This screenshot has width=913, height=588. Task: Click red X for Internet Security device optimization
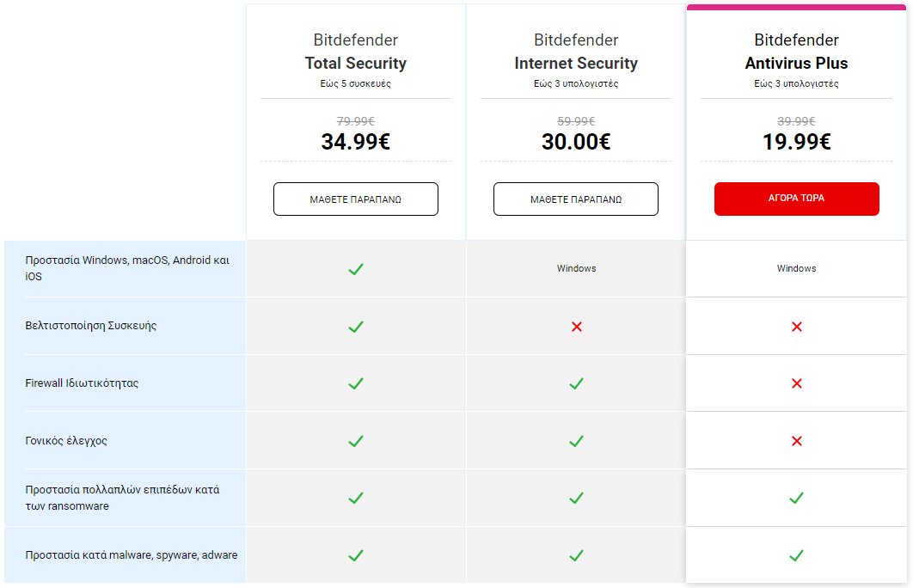click(x=576, y=327)
